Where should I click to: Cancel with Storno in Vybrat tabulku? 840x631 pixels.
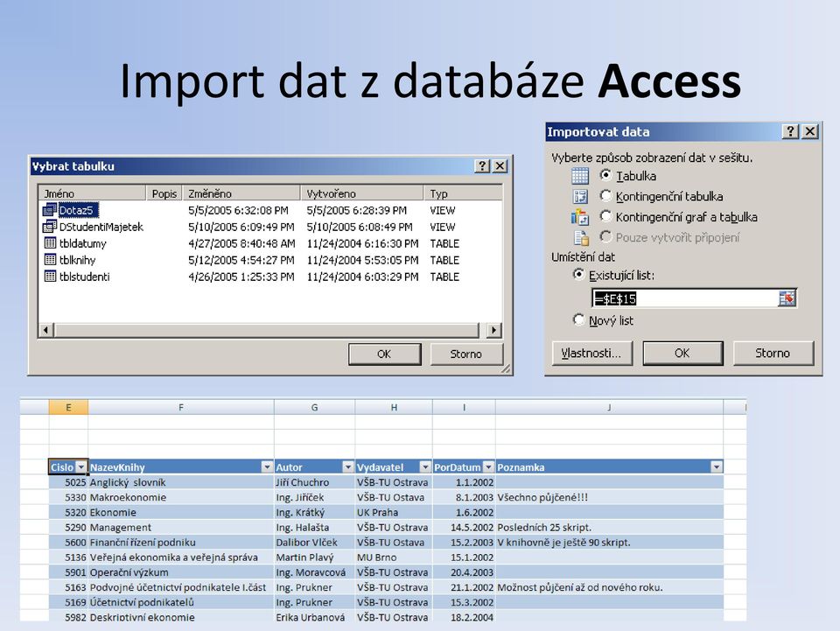[466, 354]
